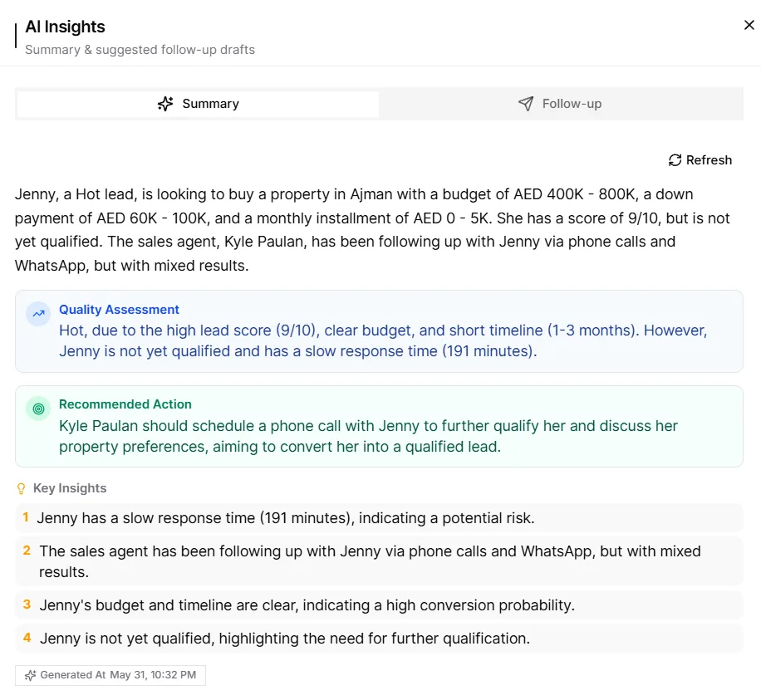Click the Key Insights lightbulb icon
This screenshot has width=761, height=700.
click(22, 488)
